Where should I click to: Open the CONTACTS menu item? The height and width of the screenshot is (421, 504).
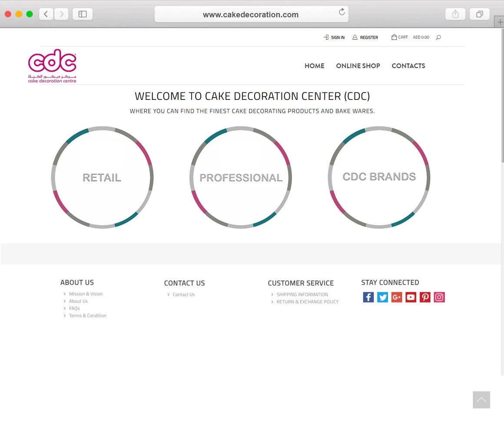[x=408, y=66]
